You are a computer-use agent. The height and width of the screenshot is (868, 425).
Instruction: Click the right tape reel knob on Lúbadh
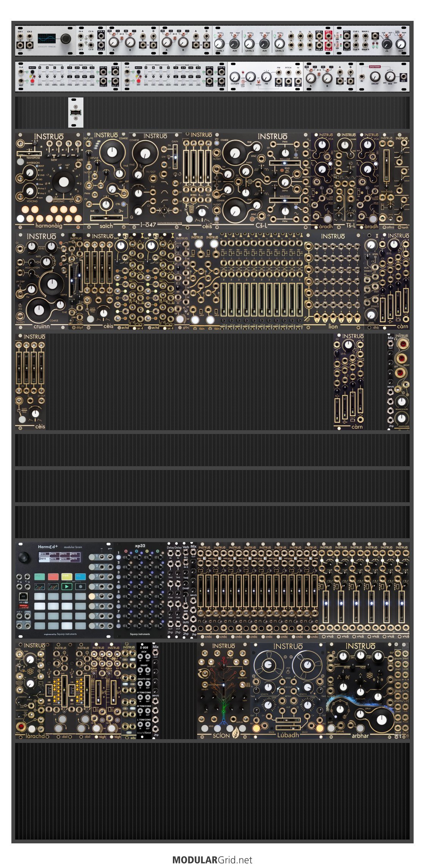(x=308, y=664)
